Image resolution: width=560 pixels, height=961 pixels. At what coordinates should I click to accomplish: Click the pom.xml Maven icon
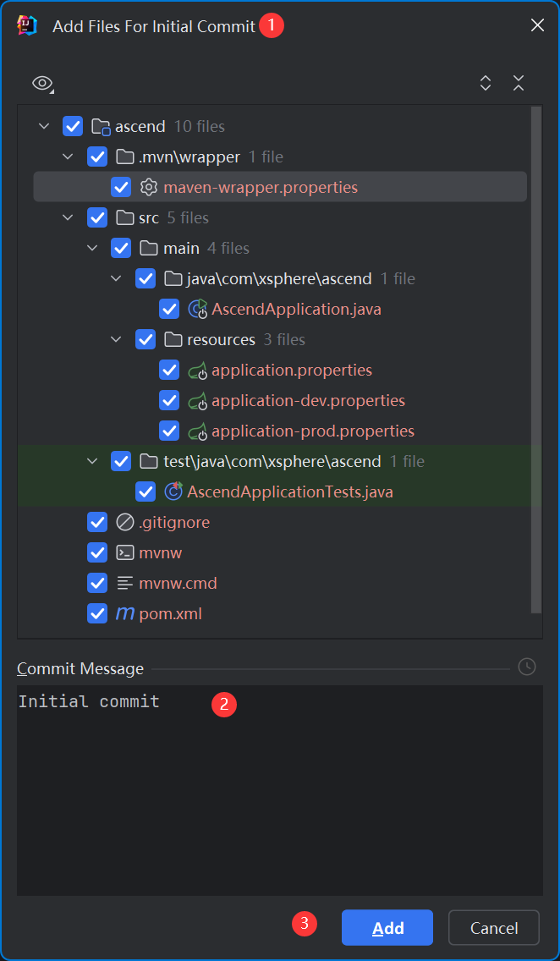124,613
